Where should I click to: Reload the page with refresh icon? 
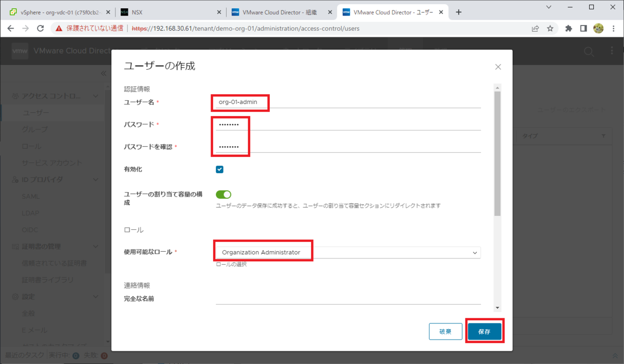pyautogui.click(x=41, y=29)
